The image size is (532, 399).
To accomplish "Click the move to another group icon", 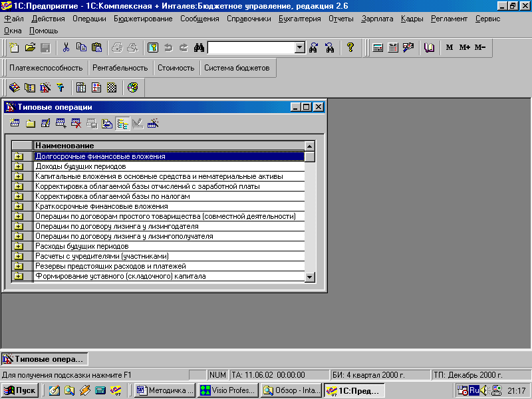I will click(107, 124).
